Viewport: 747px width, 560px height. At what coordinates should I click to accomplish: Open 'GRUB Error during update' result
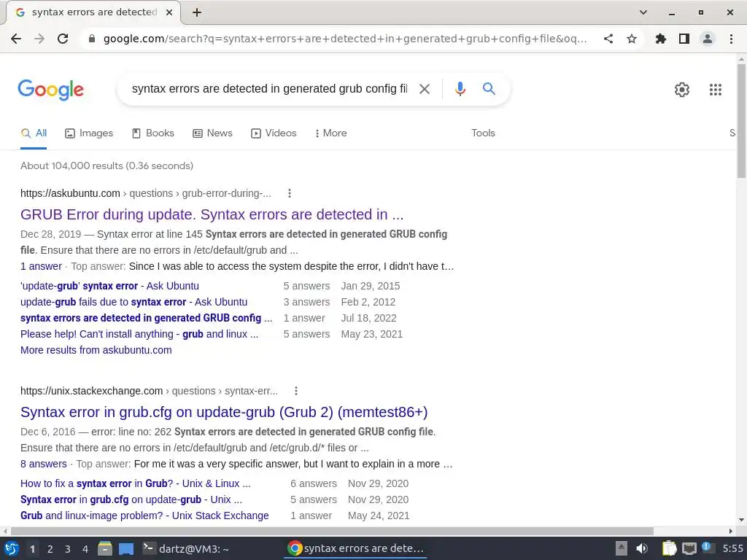[212, 214]
